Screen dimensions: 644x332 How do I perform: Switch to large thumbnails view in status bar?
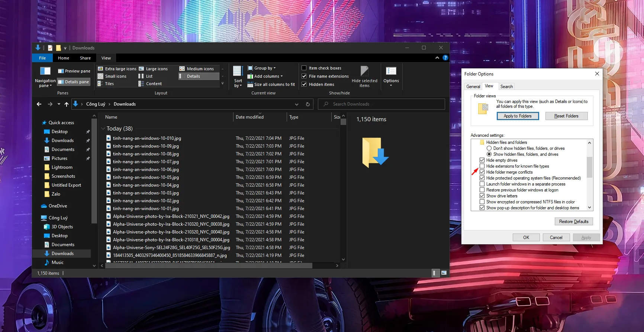pyautogui.click(x=444, y=273)
